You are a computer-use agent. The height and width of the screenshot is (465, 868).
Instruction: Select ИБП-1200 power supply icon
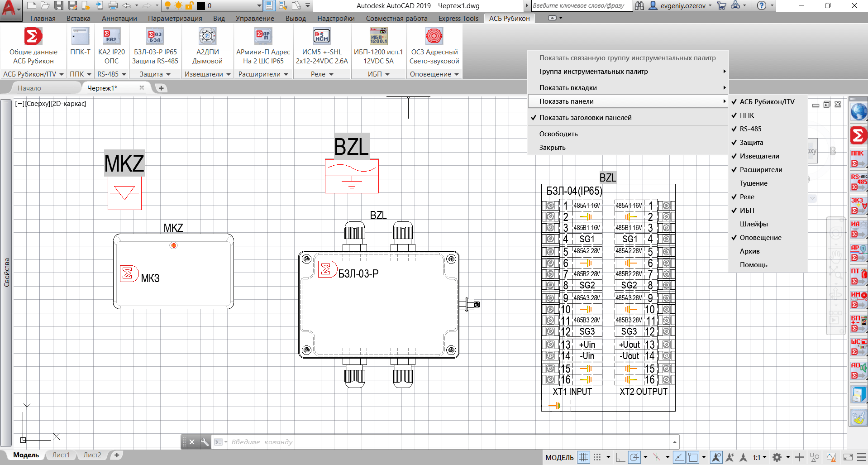[378, 46]
